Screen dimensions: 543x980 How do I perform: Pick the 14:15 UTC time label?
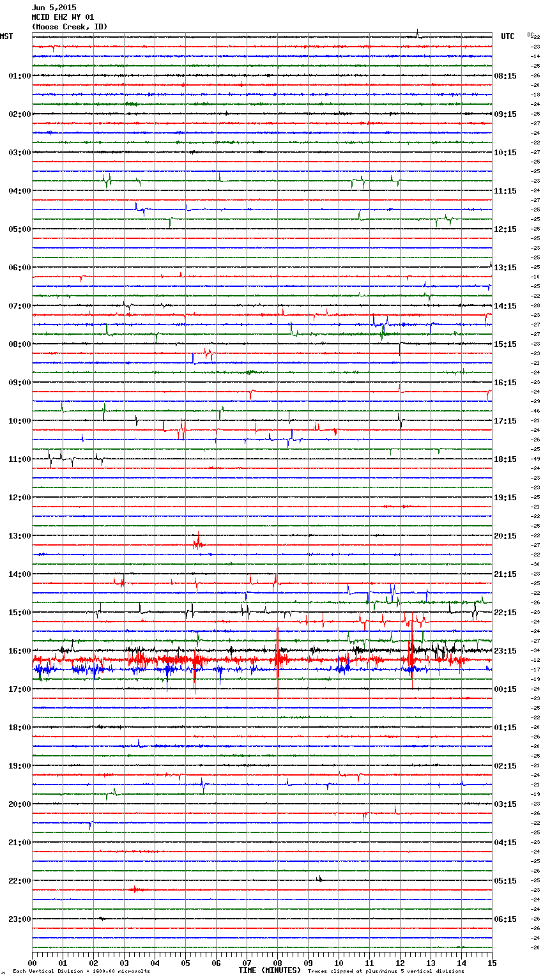pyautogui.click(x=505, y=306)
